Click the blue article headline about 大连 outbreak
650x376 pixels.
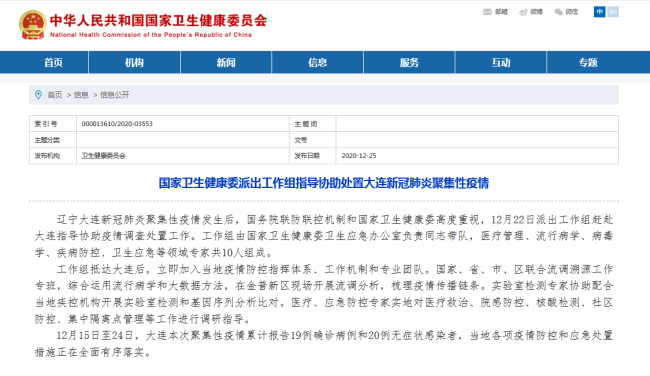tap(324, 183)
